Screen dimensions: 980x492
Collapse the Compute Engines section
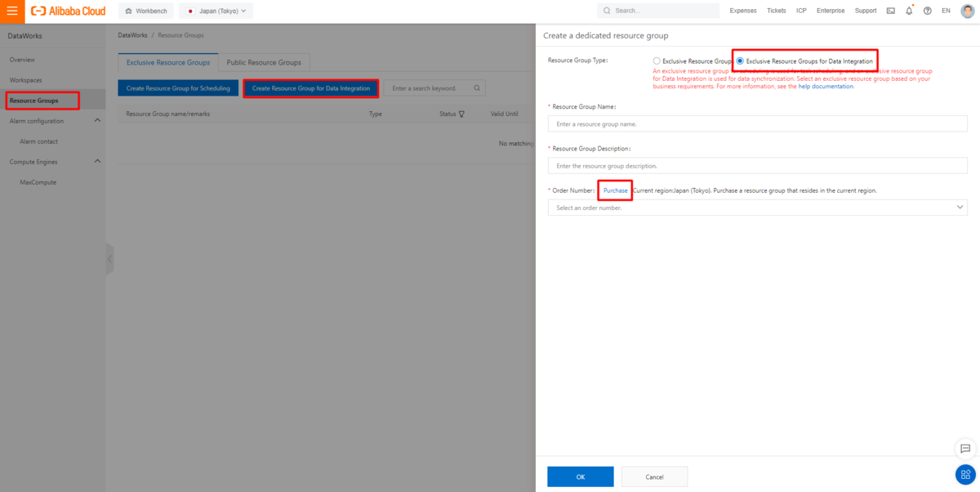click(98, 162)
